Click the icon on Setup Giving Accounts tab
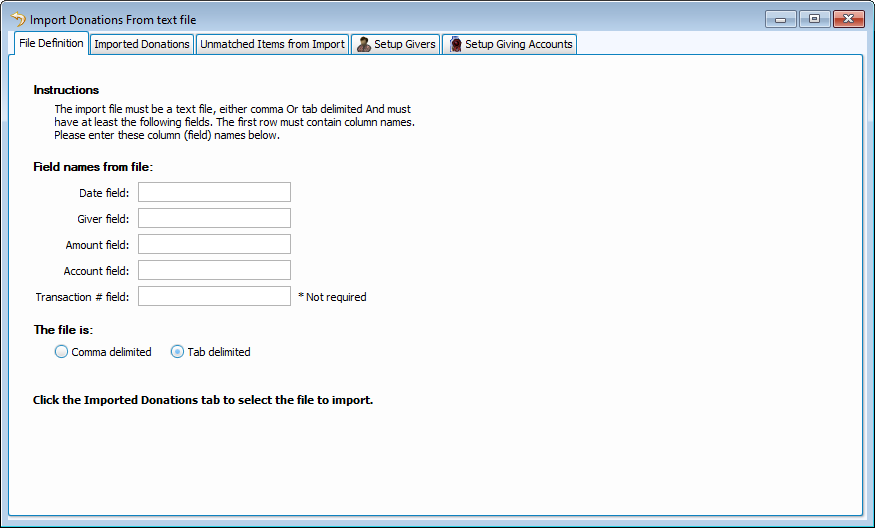Screen dimensions: 875x528 coord(455,45)
